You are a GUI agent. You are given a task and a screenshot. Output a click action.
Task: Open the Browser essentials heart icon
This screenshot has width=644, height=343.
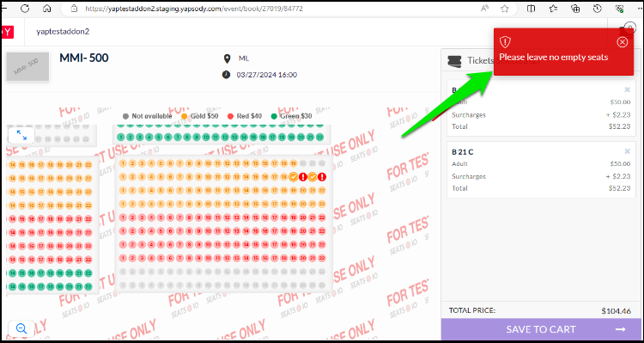click(x=619, y=9)
